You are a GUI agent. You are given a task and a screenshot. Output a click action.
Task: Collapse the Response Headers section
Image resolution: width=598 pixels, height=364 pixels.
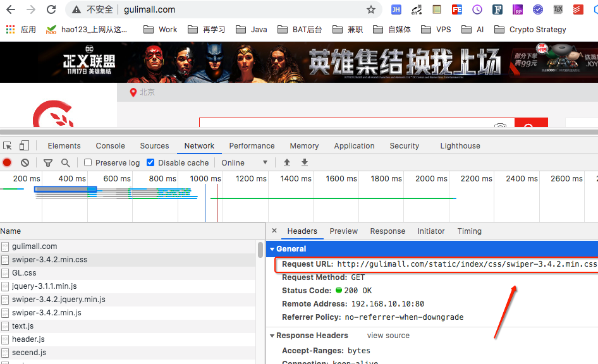point(272,336)
